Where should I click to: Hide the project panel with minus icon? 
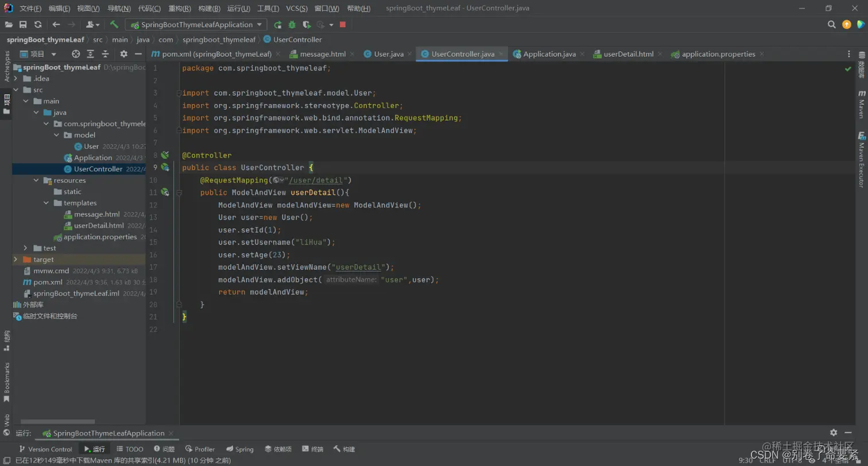[138, 54]
